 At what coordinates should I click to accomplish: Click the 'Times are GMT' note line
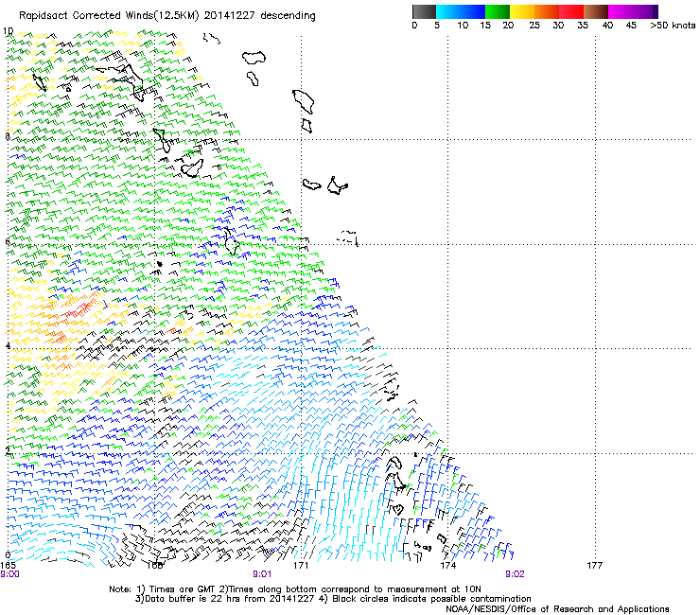(295, 589)
